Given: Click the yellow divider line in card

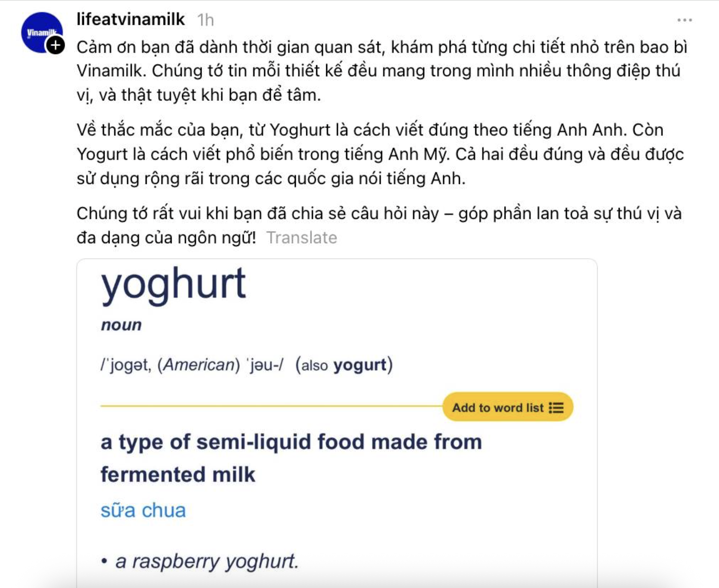Looking at the screenshot, I should (268, 406).
